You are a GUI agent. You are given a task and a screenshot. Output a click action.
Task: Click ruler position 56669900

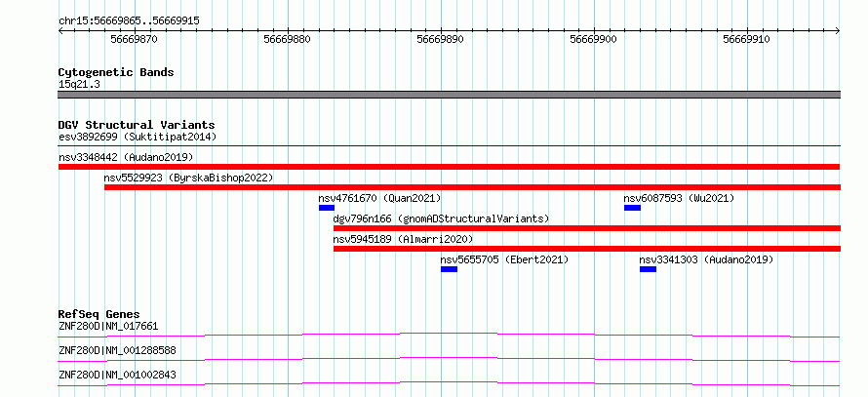pos(594,39)
